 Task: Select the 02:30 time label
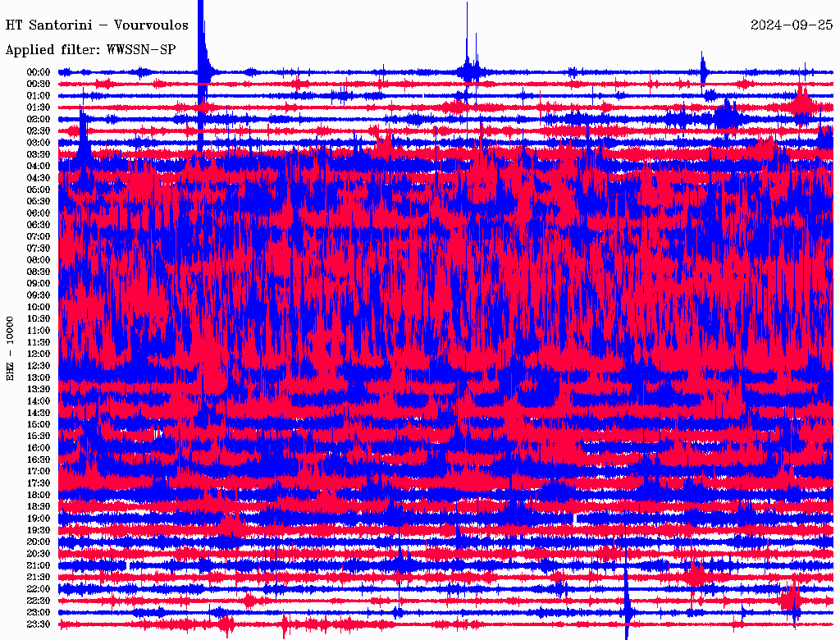pyautogui.click(x=39, y=130)
